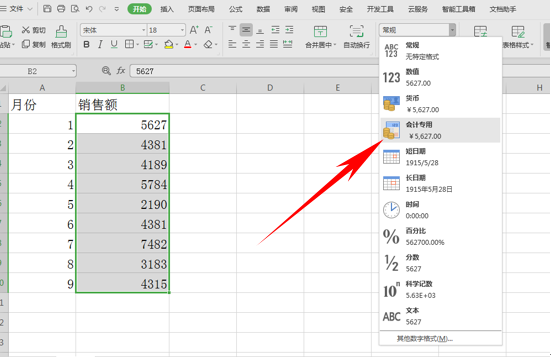
Task: Redo the last action
Action: tap(103, 9)
